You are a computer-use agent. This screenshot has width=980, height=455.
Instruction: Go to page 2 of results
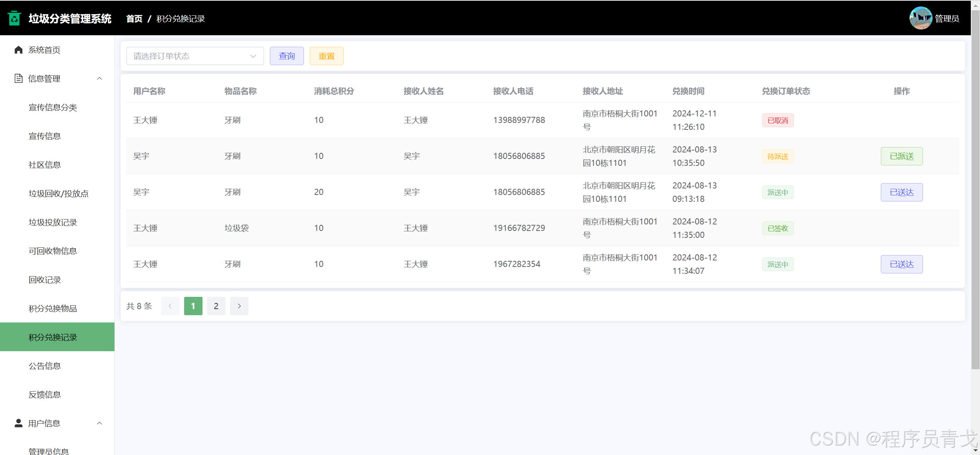click(x=216, y=306)
